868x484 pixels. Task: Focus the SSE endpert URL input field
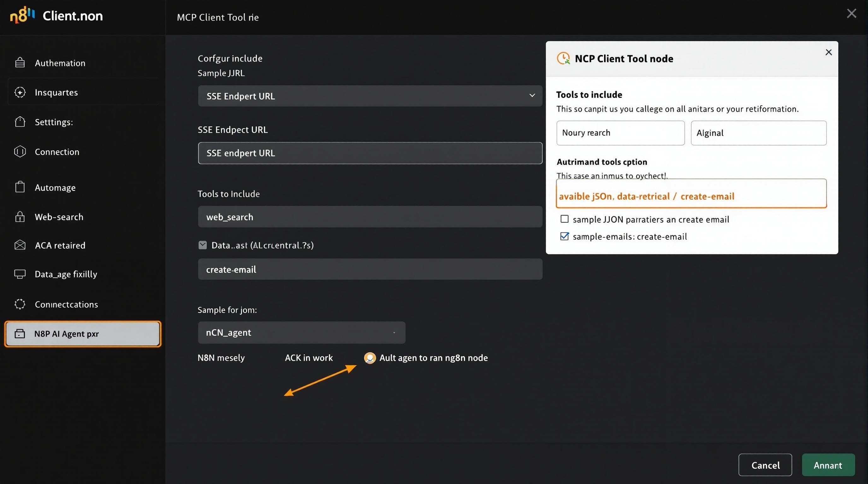click(x=370, y=153)
